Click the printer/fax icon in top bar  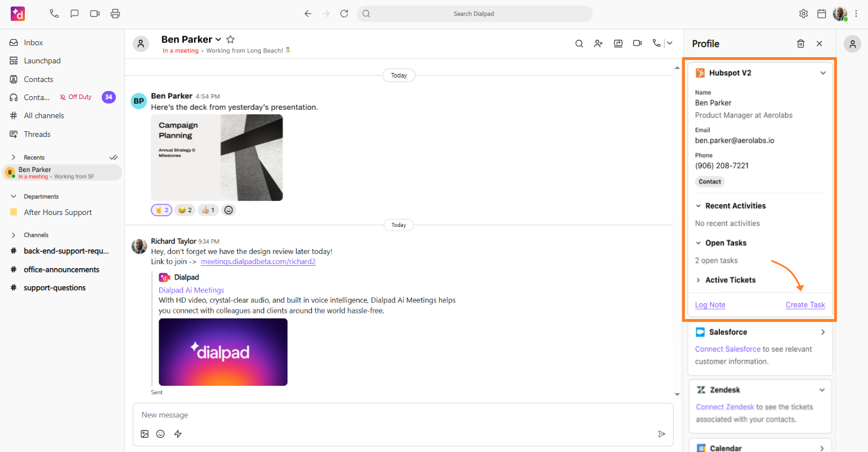[x=115, y=14]
